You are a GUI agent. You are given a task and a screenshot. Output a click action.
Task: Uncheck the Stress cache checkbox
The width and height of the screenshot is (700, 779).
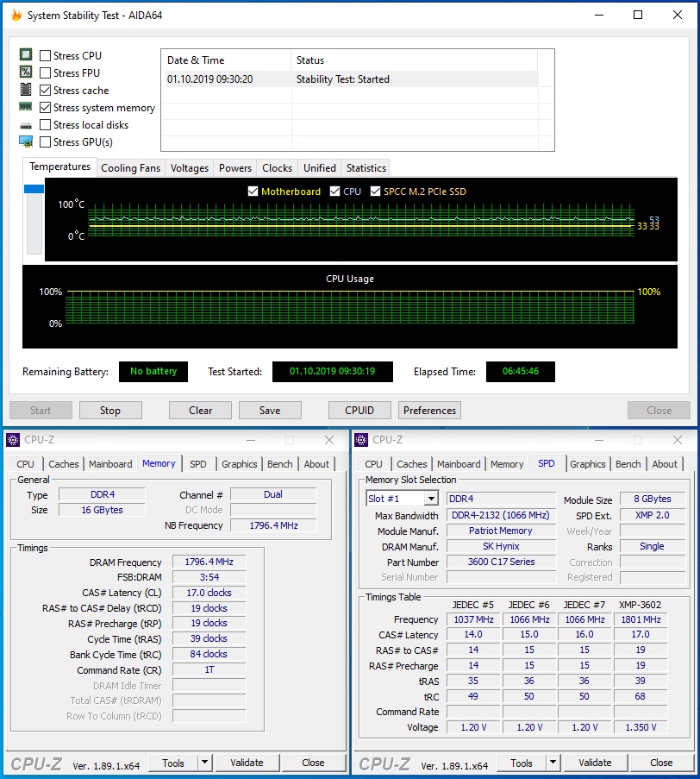[45, 91]
